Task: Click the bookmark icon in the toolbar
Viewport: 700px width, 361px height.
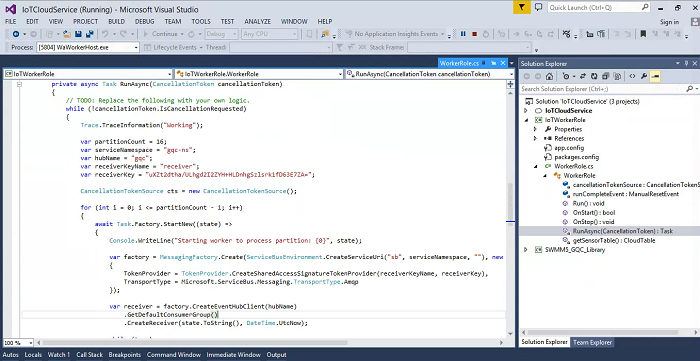Action: pyautogui.click(x=643, y=34)
